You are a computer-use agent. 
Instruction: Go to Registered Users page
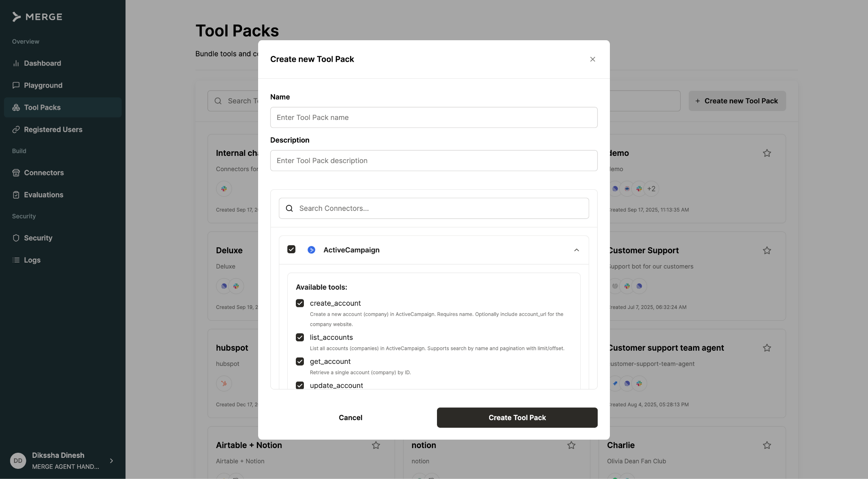[63, 129]
